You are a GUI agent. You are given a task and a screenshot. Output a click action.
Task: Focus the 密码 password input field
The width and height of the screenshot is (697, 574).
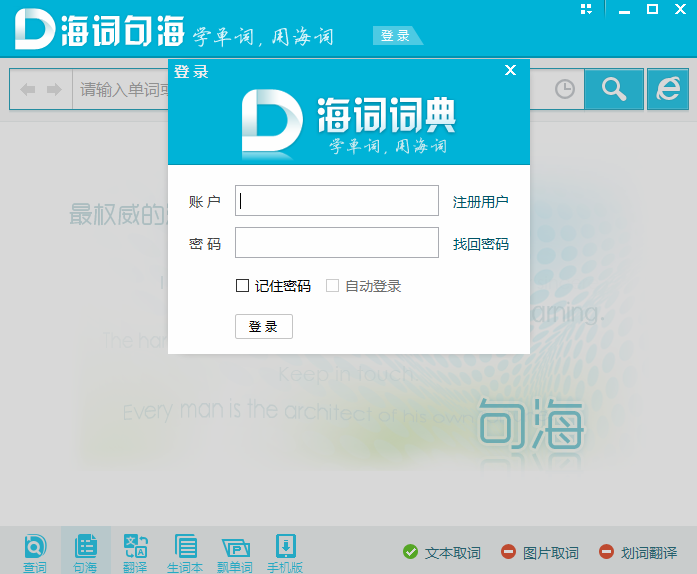pyautogui.click(x=337, y=243)
